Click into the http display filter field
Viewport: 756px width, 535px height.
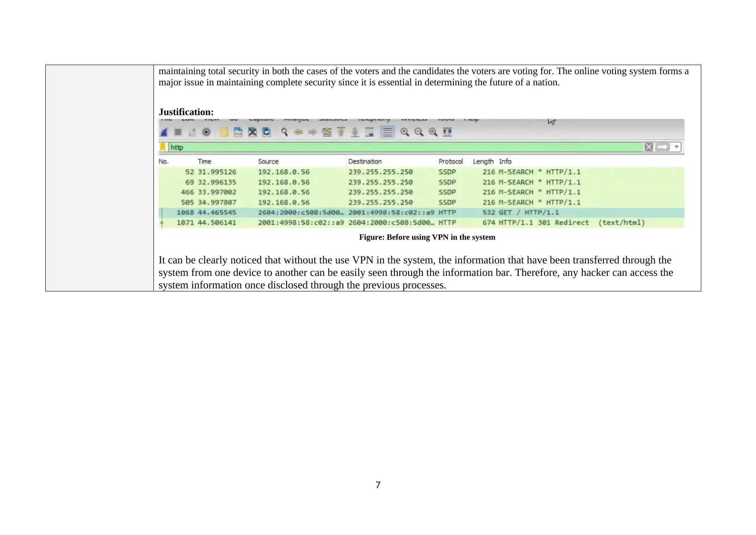coord(405,147)
